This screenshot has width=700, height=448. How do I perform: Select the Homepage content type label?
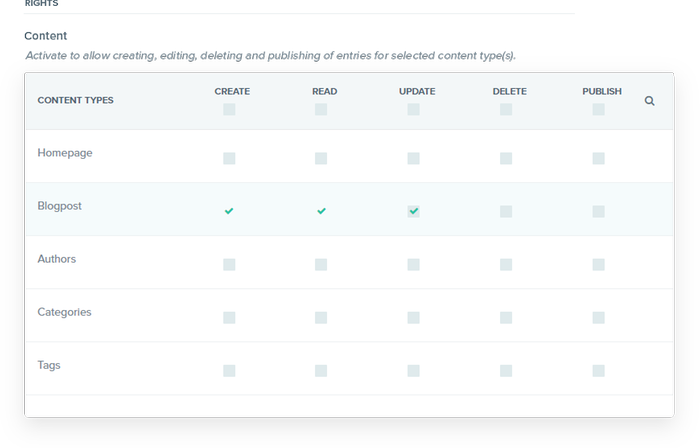coord(65,153)
